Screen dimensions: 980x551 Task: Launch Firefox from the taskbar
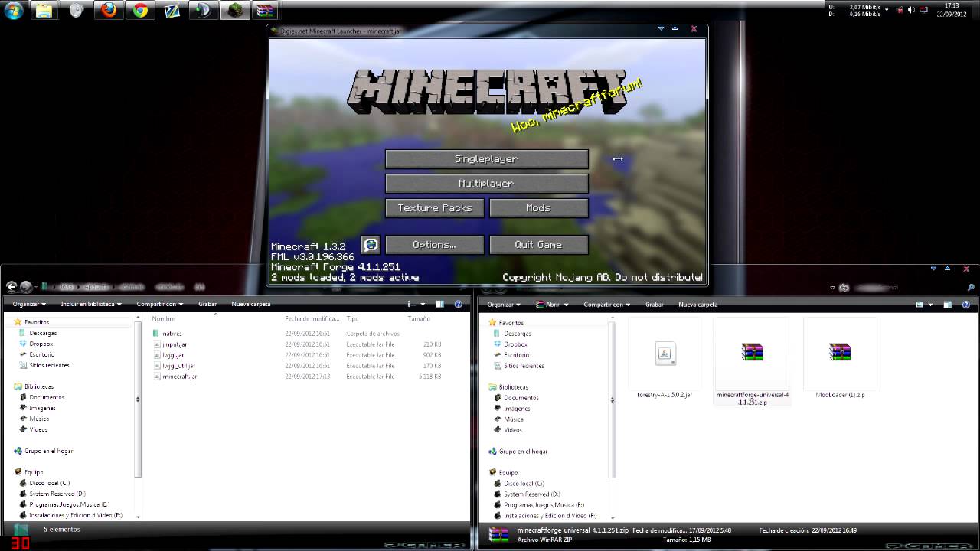click(x=109, y=11)
